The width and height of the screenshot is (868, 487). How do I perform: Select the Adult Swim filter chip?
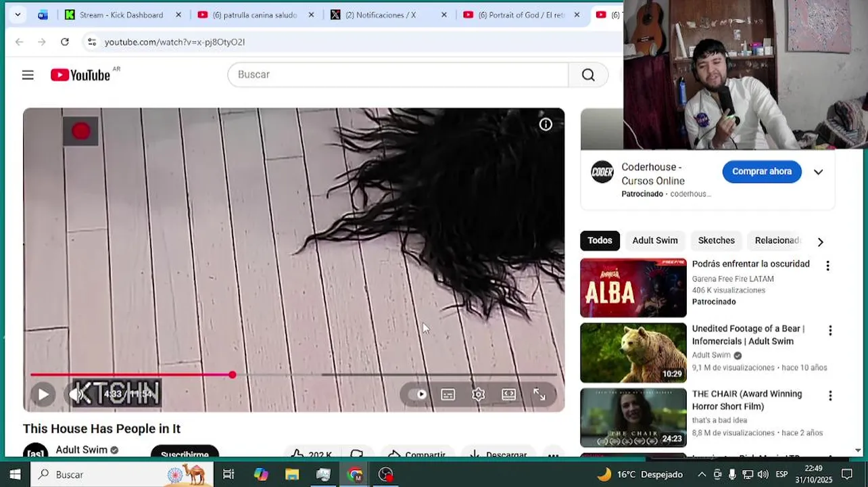(655, 241)
